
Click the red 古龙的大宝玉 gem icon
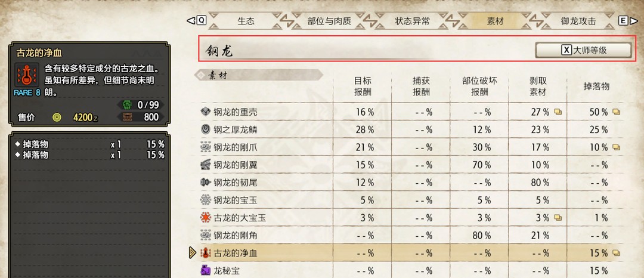tap(205, 218)
